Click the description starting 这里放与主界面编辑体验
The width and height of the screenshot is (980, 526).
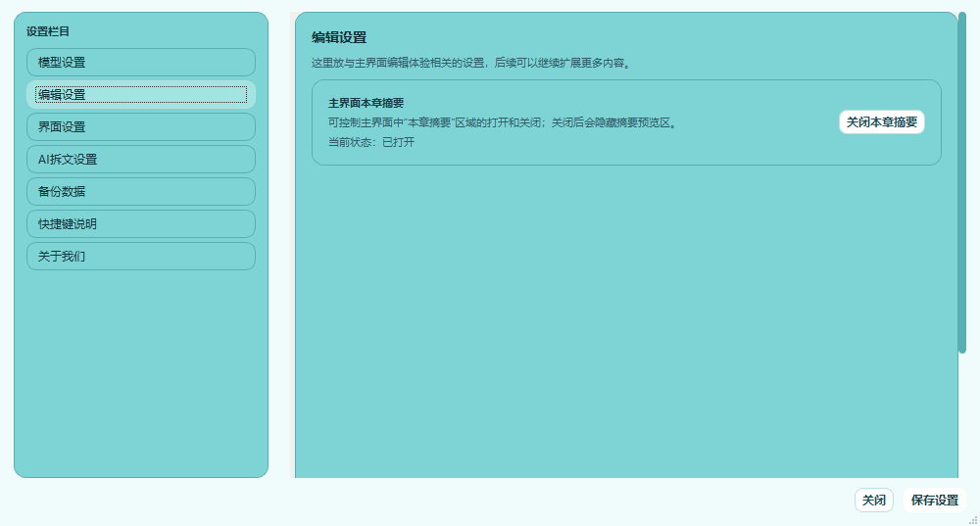(471, 63)
